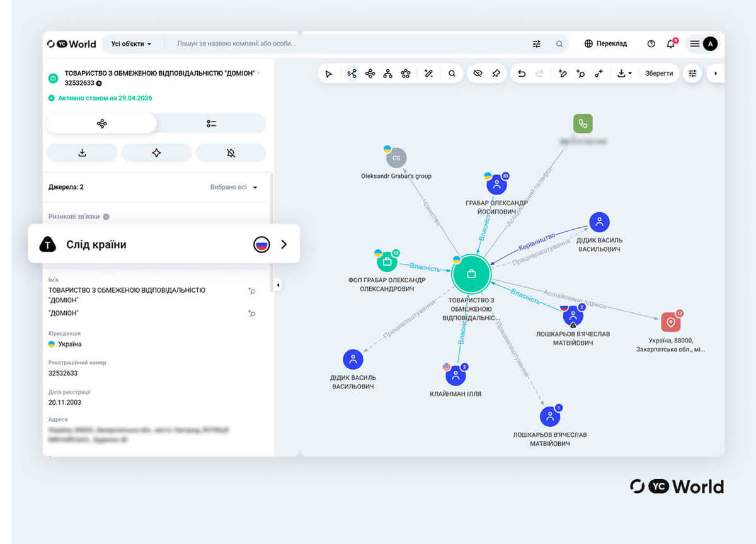
Task: Choose the smart graph layout tool
Action: tap(352, 74)
